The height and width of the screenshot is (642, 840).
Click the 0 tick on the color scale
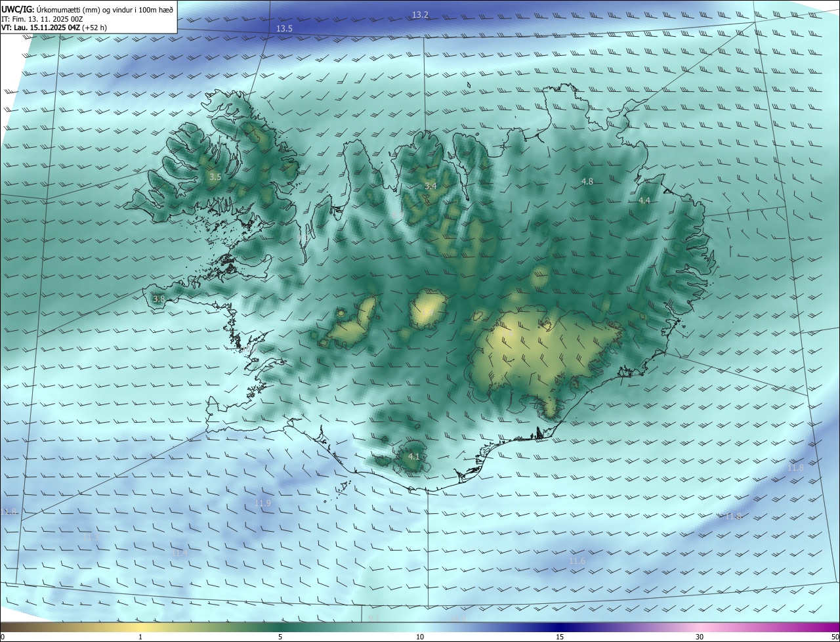click(x=3, y=637)
